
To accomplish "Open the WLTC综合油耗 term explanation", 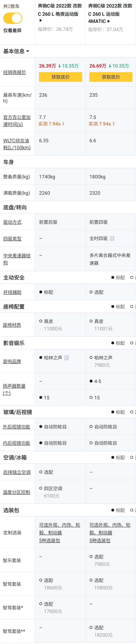I will tap(17, 144).
